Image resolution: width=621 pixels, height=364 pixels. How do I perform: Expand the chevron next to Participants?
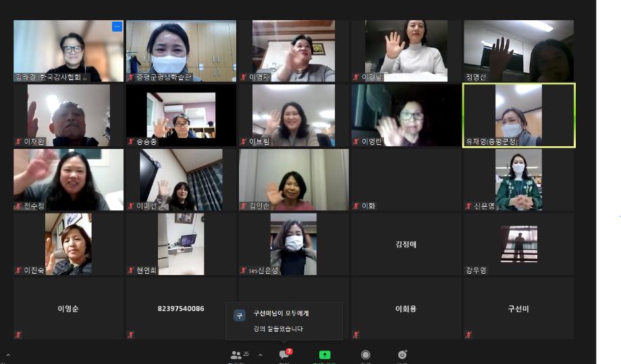pyautogui.click(x=260, y=355)
